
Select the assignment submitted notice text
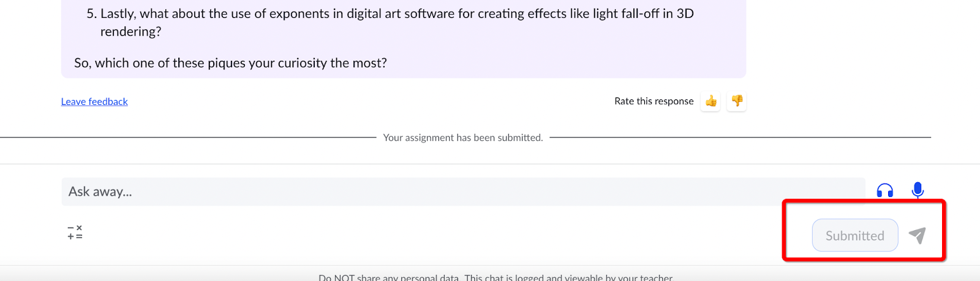point(463,137)
